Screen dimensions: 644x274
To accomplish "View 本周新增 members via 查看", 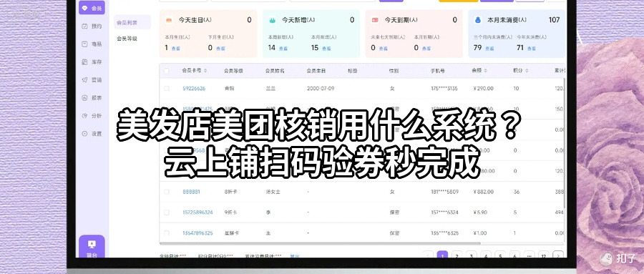I will [283, 49].
